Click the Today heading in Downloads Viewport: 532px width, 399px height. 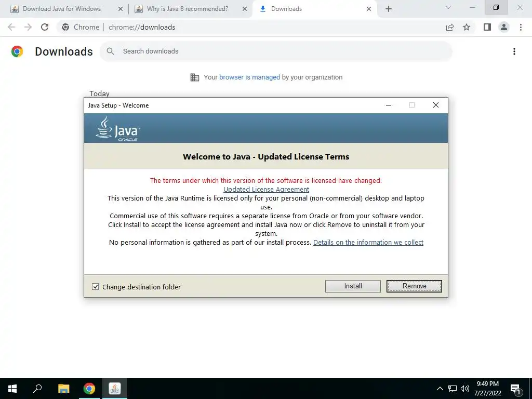(99, 94)
